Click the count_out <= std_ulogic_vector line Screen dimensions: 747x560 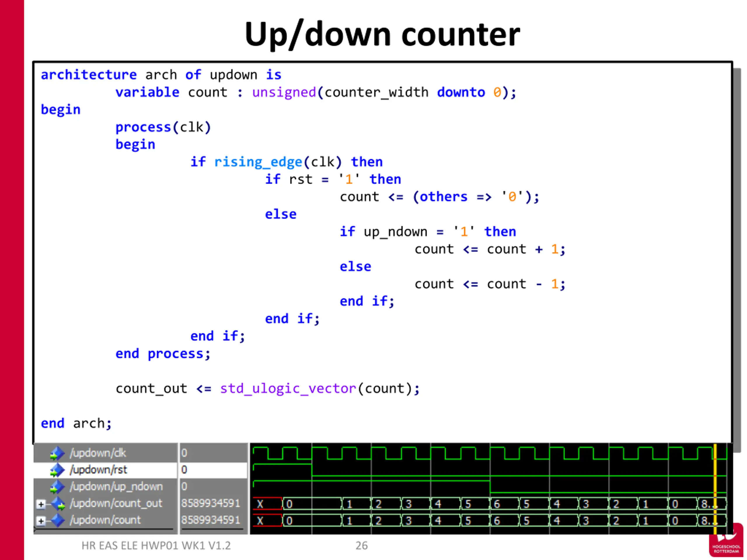268,388
